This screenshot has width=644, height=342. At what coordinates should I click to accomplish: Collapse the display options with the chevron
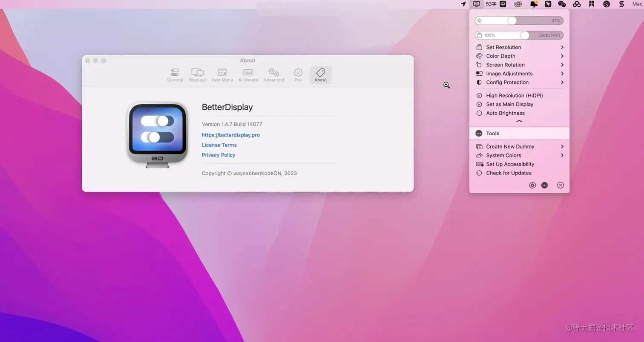click(519, 121)
